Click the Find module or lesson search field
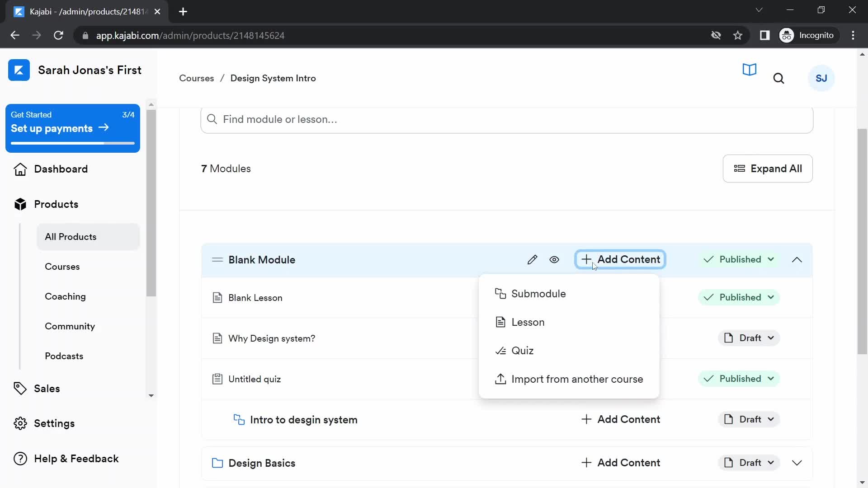Viewport: 868px width, 488px height. (x=507, y=119)
